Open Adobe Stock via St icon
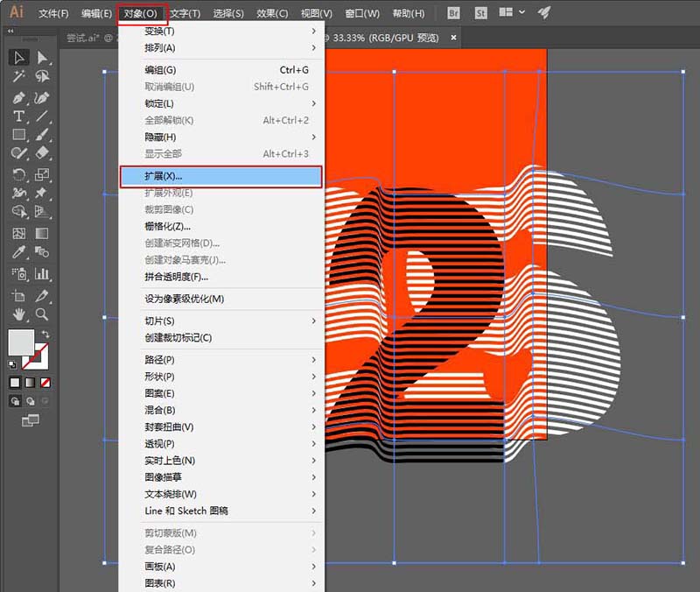This screenshot has width=700, height=592. click(480, 13)
